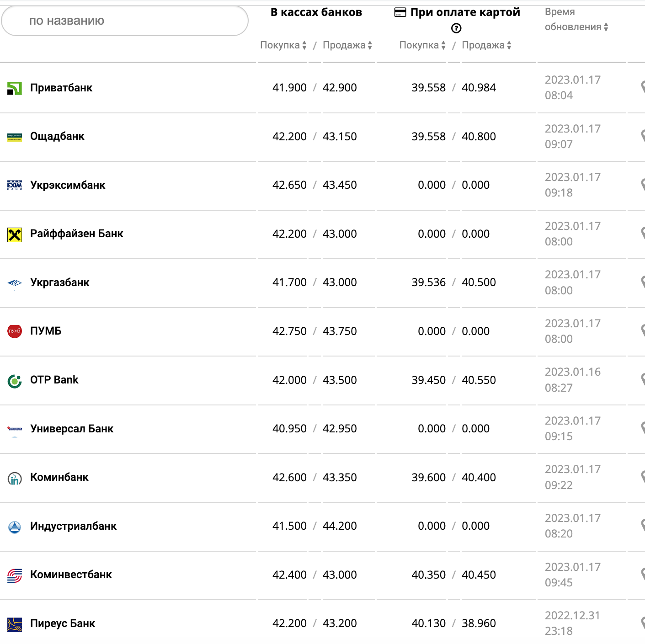Sort by cash desk Покупка column
The width and height of the screenshot is (645, 644).
point(283,45)
